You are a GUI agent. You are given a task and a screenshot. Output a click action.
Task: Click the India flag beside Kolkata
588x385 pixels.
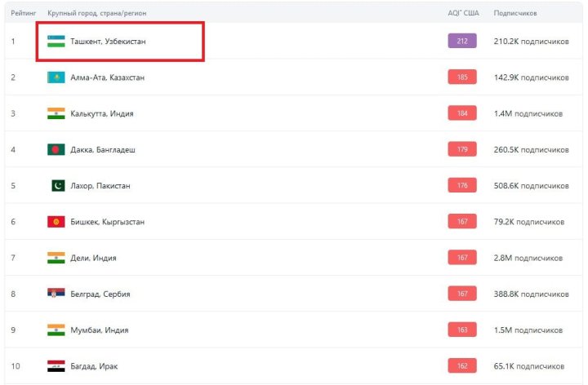pyautogui.click(x=56, y=113)
